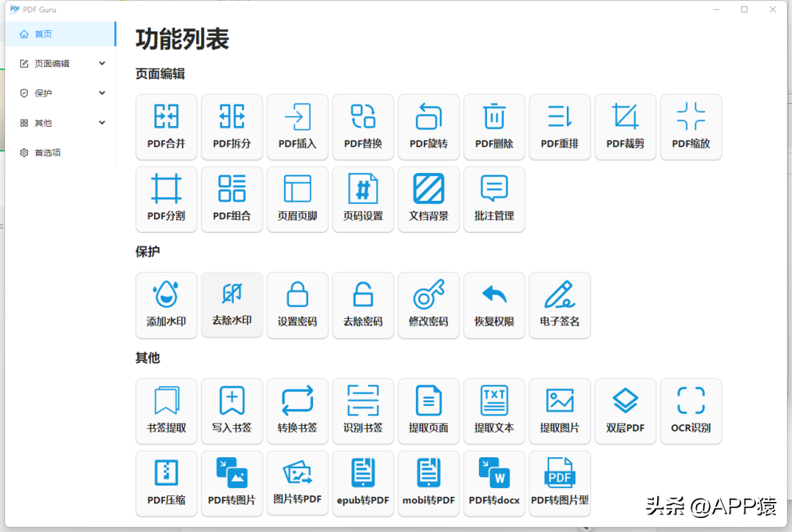Screen dimensions: 792x532
Task: Open the PDF重排 reorder tool
Action: coord(560,127)
